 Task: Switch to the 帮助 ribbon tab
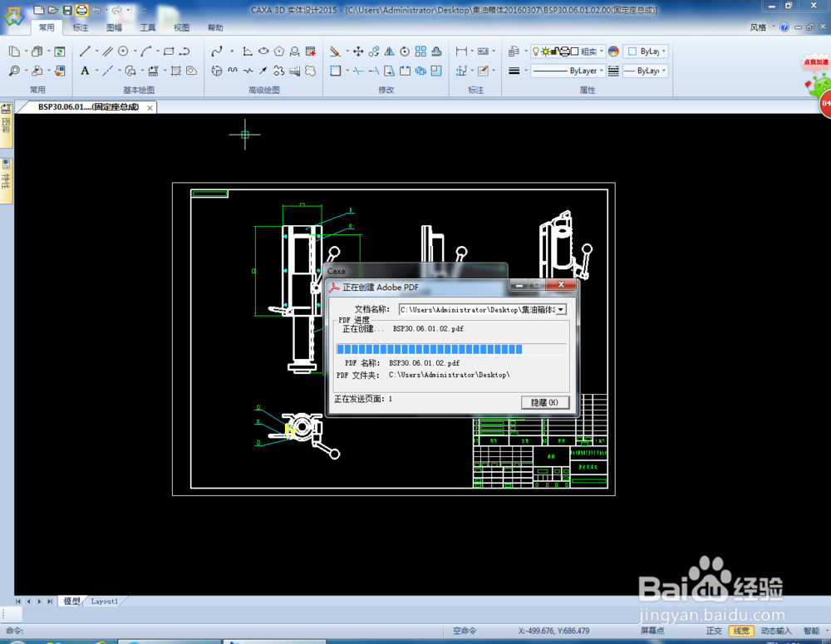click(215, 27)
